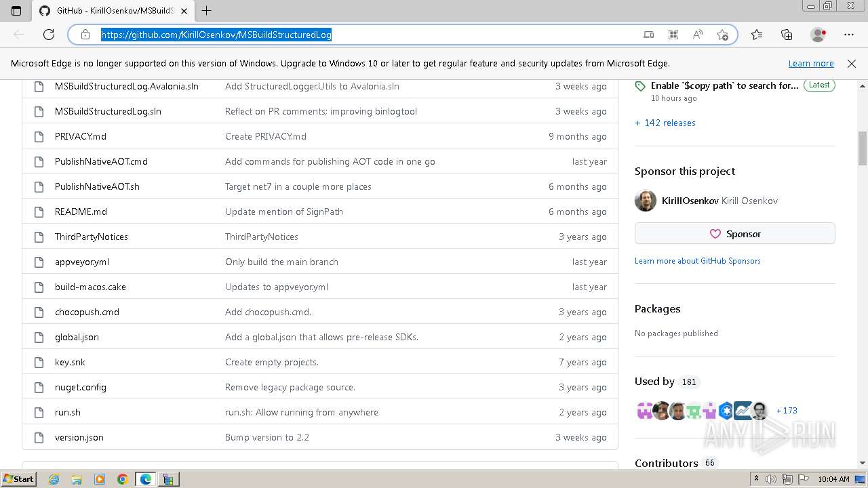Open Chrome from the taskbar

123,479
